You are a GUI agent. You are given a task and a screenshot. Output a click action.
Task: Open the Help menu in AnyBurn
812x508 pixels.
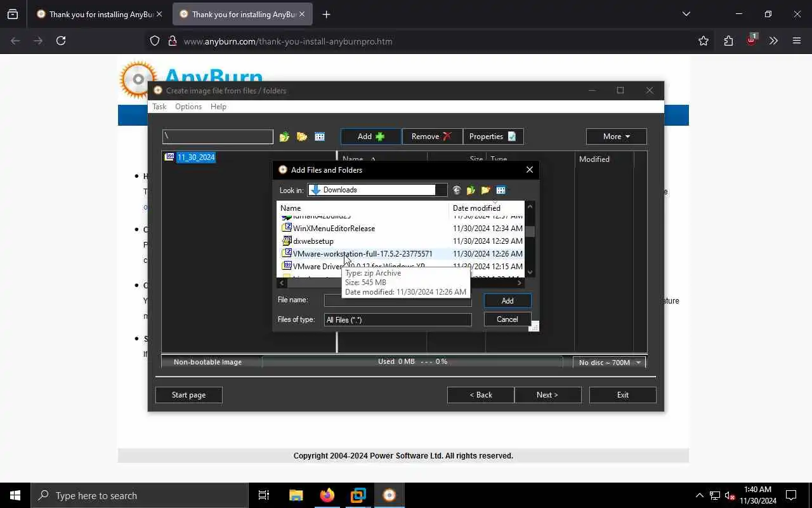point(218,107)
